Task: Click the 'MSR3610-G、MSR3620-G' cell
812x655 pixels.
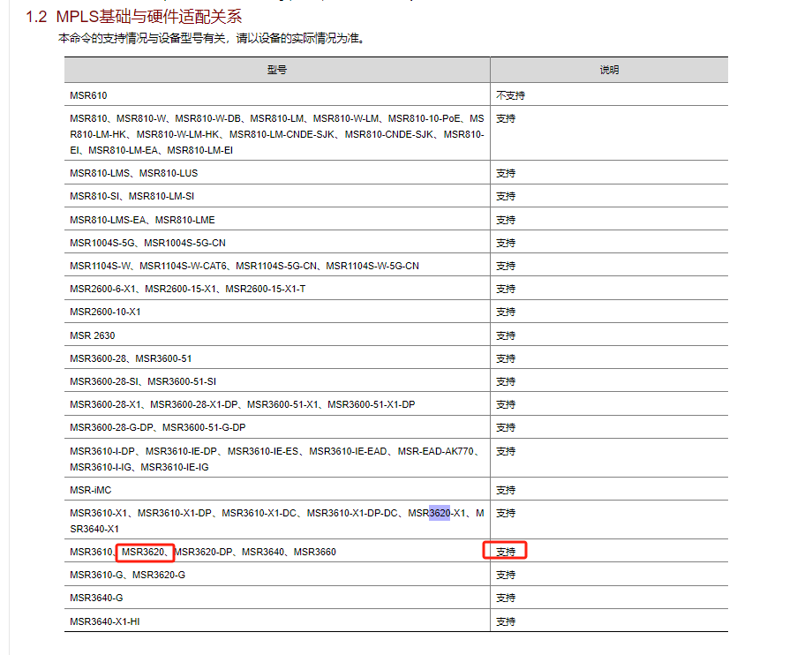Action: point(277,575)
